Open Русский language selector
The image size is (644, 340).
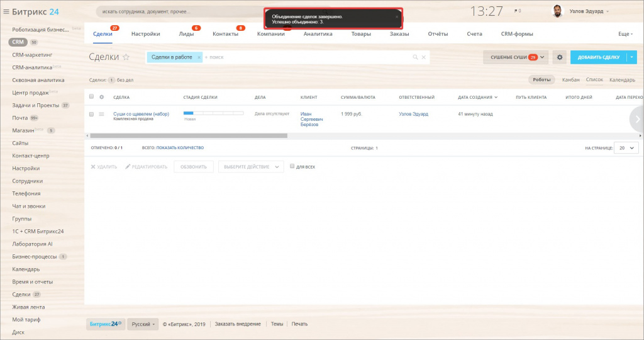click(x=143, y=324)
